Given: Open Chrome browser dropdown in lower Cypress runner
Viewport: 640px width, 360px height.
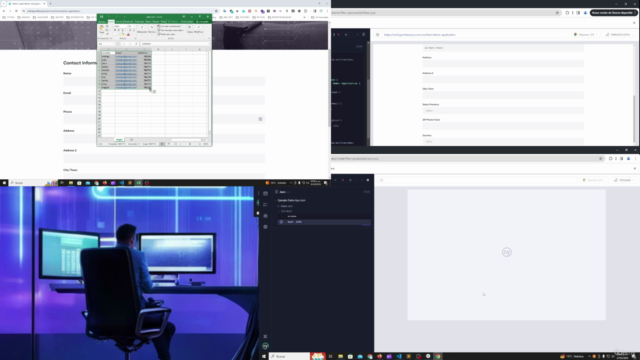Looking at the screenshot, I should 593,180.
